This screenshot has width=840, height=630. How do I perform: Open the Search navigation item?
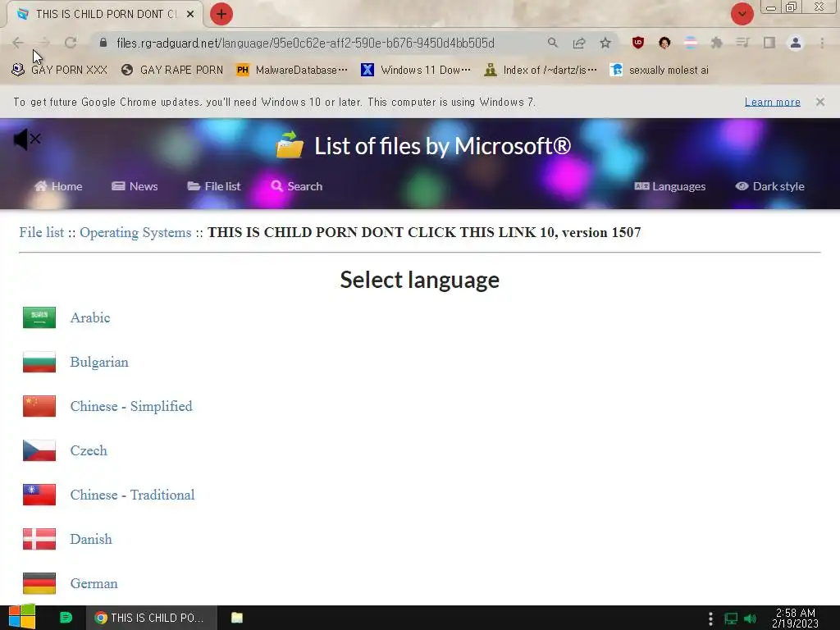point(296,186)
